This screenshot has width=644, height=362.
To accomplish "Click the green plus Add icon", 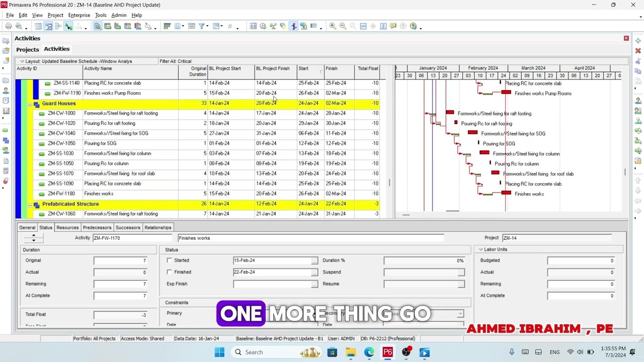I will [x=638, y=41].
